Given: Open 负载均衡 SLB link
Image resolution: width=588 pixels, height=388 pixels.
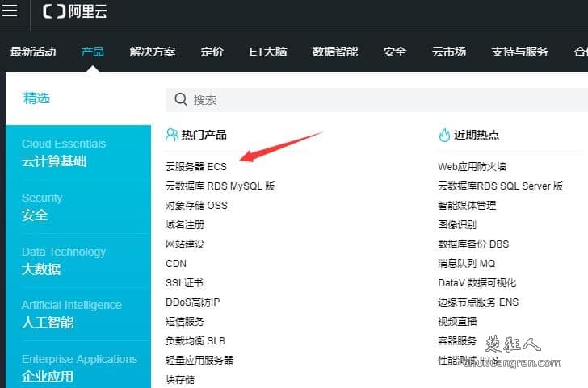Looking at the screenshot, I should [195, 340].
